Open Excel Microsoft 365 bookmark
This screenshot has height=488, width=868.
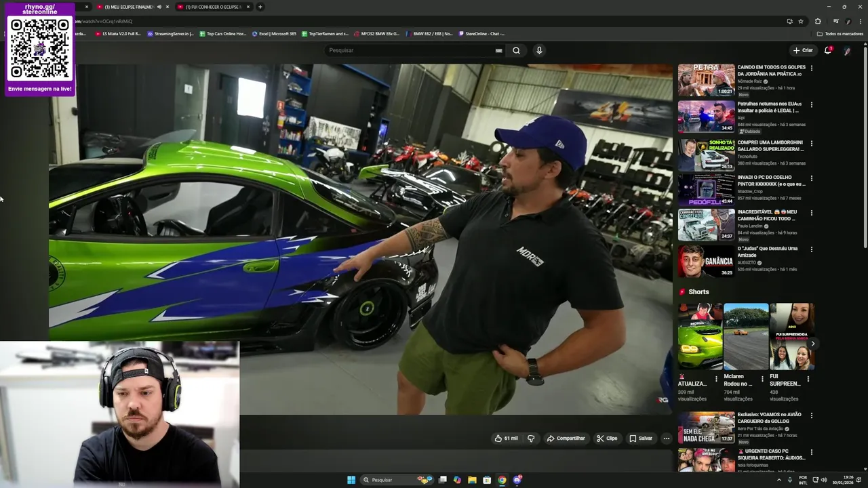274,33
